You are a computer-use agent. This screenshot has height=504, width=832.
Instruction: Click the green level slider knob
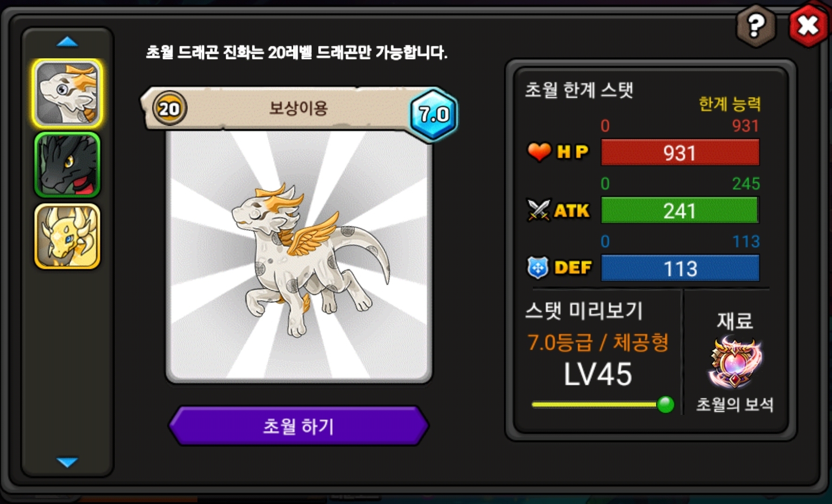[665, 404]
